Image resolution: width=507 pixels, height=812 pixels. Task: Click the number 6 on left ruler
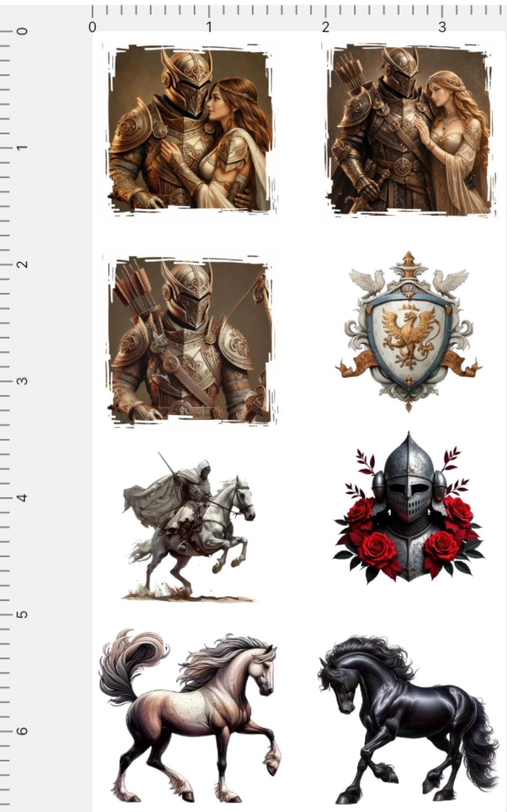point(22,731)
